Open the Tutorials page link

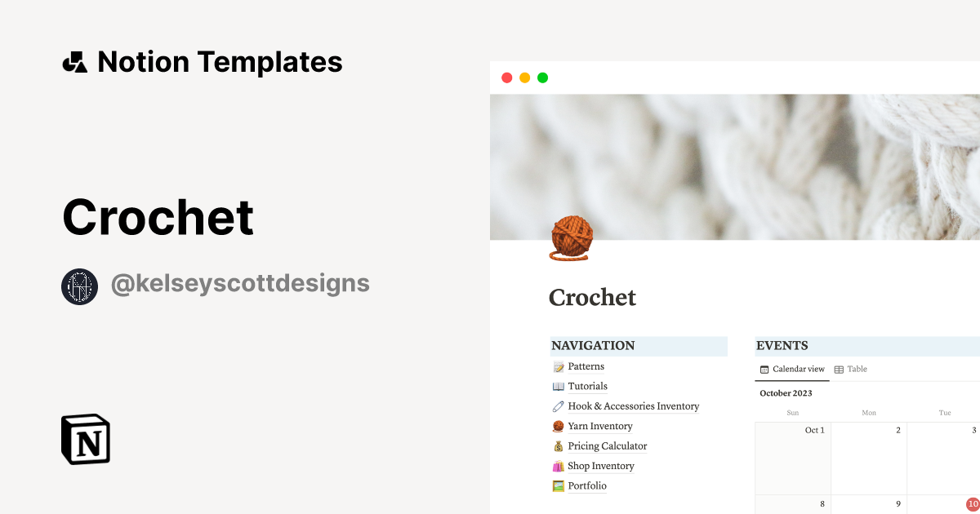[586, 386]
